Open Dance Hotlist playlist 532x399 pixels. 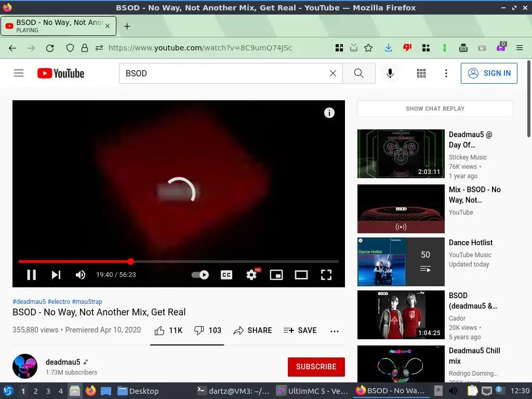coord(401,262)
